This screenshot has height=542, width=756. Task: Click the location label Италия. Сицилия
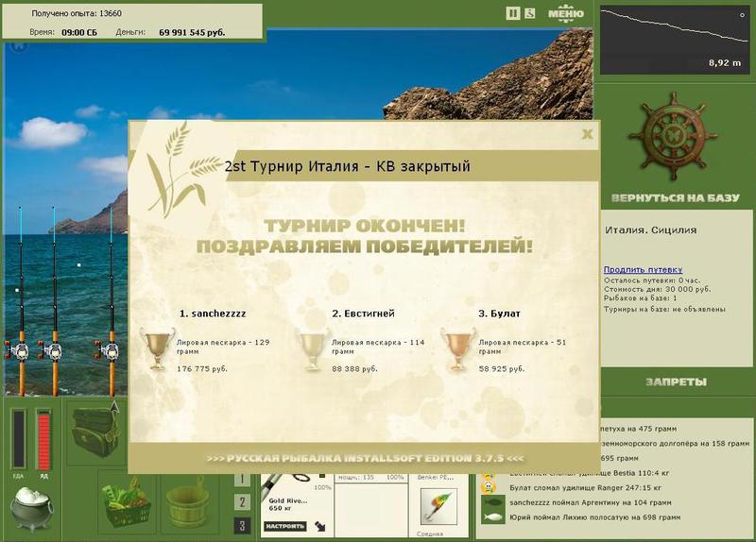650,230
